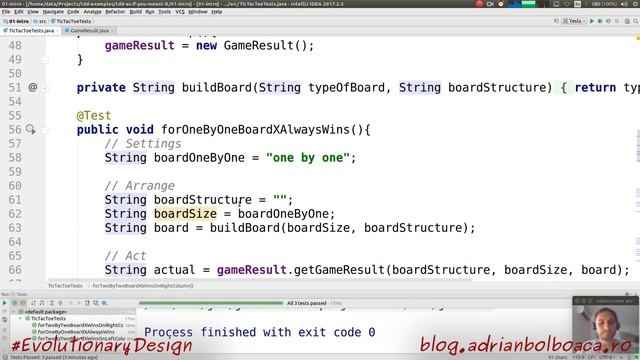Open the Edit menu
640x360 pixels.
[19, 12]
